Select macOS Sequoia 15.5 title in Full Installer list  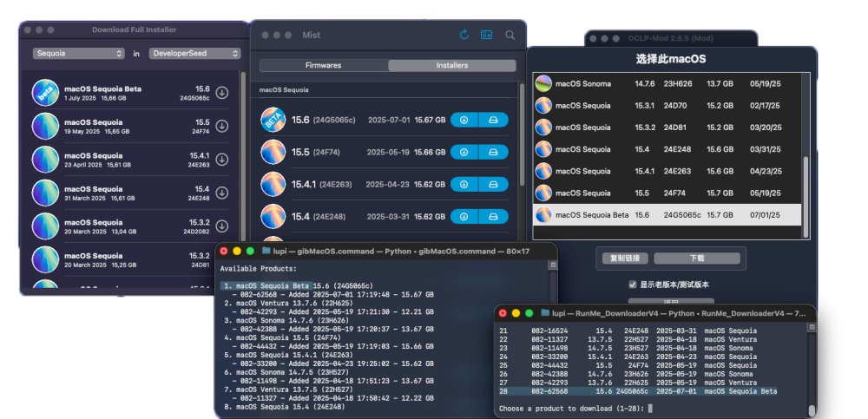pos(94,122)
